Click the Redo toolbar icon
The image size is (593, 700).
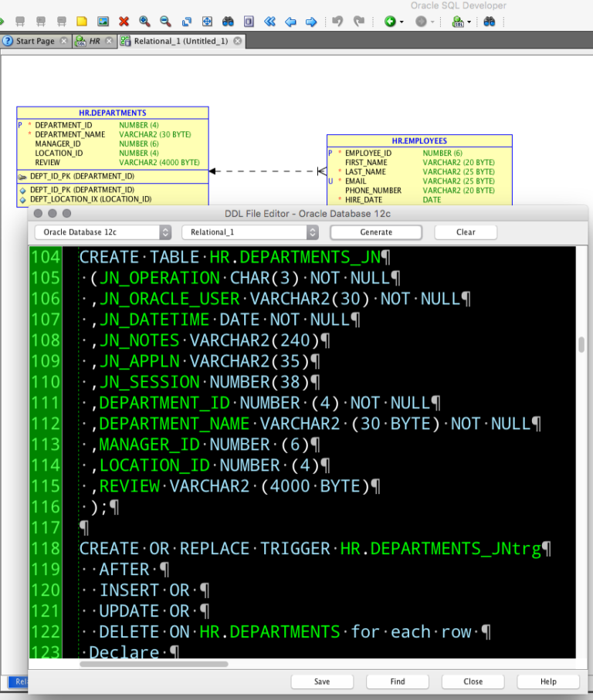click(359, 21)
